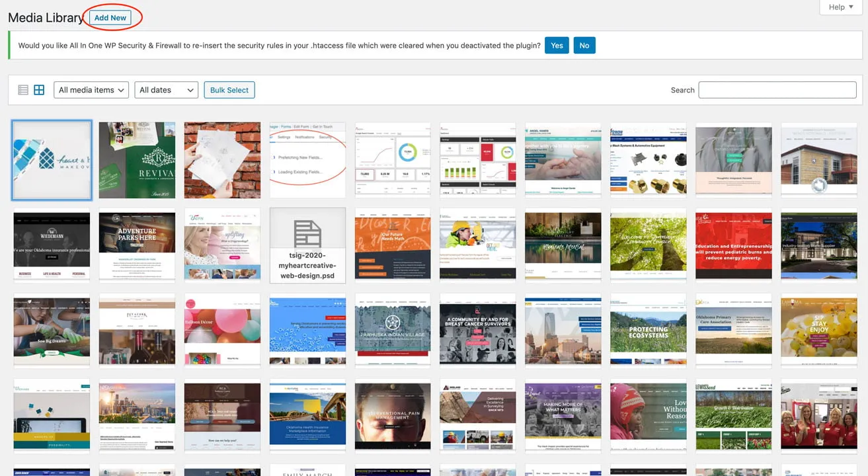Open the Breast Cancer Survivors community thumbnail
This screenshot has height=476, width=868.
478,331
